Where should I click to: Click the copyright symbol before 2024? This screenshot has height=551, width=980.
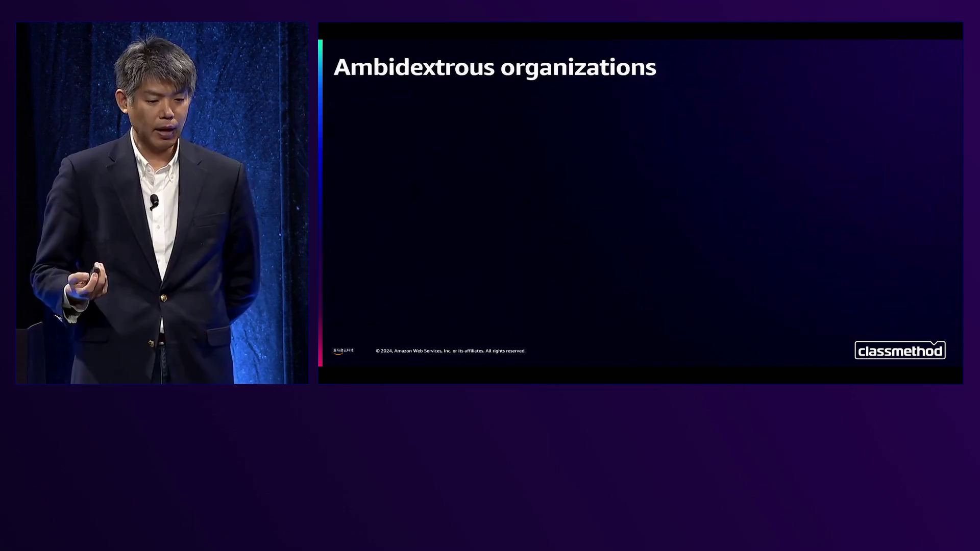coord(378,351)
